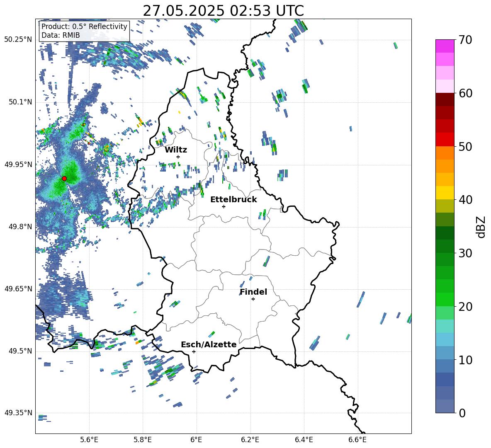Click the cross marker below Esch/Alzette
The image size is (491, 448).
click(194, 351)
